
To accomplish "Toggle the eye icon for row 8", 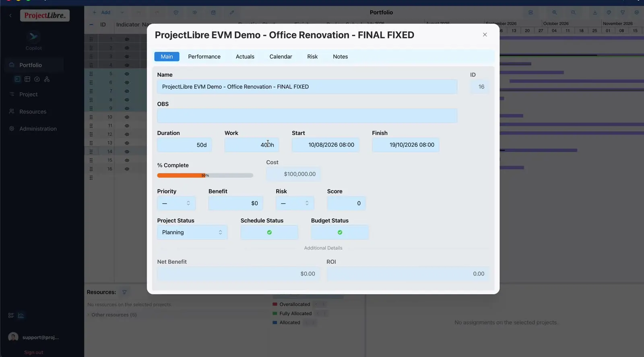I will coord(127,100).
